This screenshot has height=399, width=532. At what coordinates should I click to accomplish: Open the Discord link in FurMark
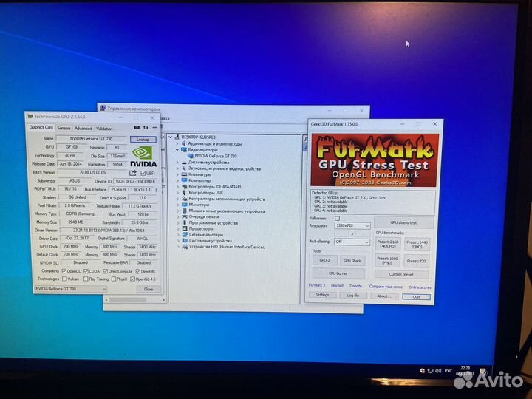337,286
